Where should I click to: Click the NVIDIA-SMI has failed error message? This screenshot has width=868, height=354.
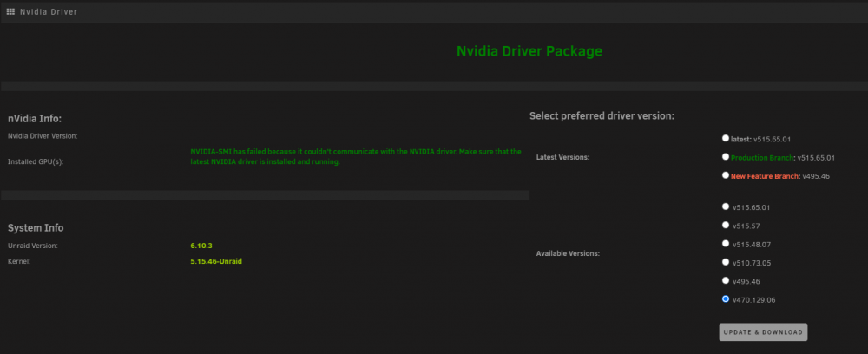tap(355, 156)
